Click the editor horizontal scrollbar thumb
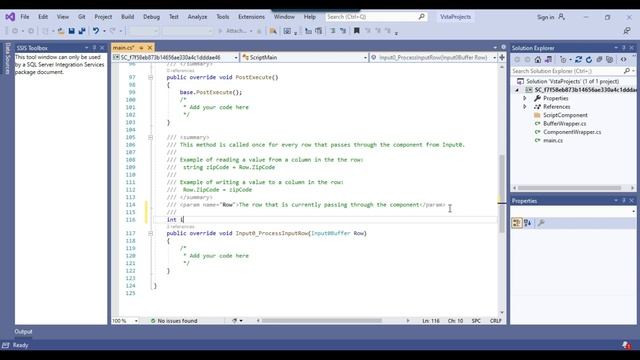The width and height of the screenshot is (640, 360). coord(322,321)
